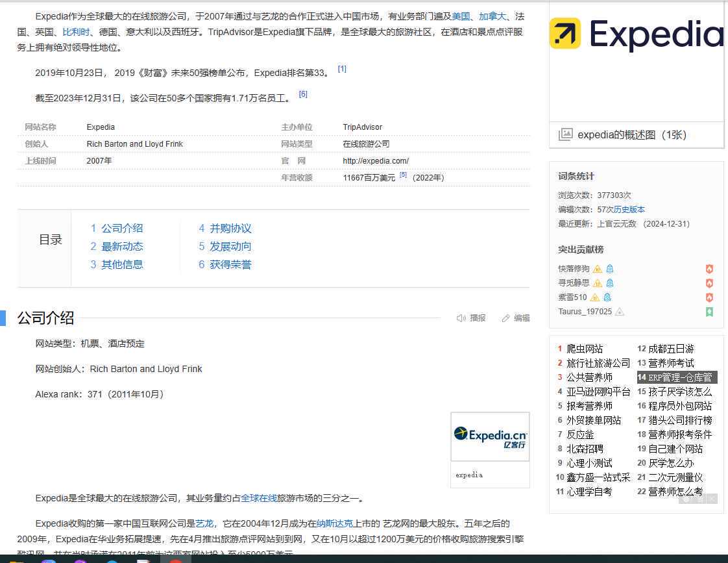This screenshot has height=563, width=728.
Task: Click the expedia的概述图（1张）caption text
Action: coord(632,134)
